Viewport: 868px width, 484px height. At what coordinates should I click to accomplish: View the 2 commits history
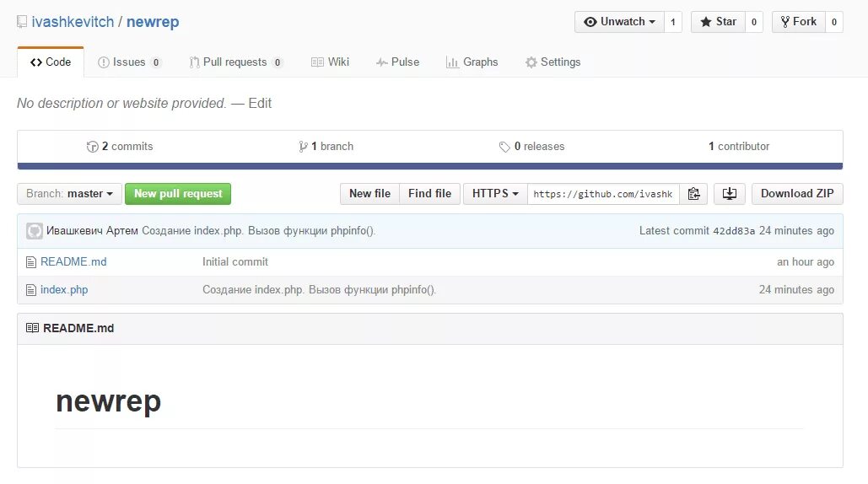[120, 147]
